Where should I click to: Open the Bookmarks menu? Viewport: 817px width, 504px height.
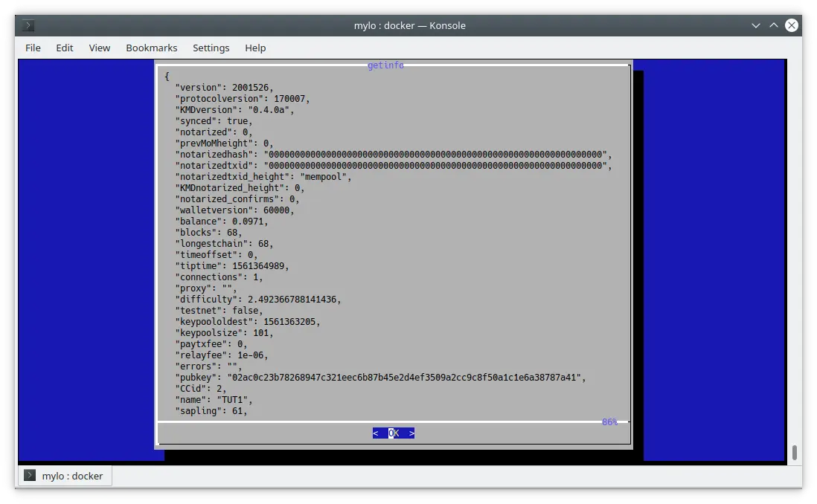[x=151, y=48]
